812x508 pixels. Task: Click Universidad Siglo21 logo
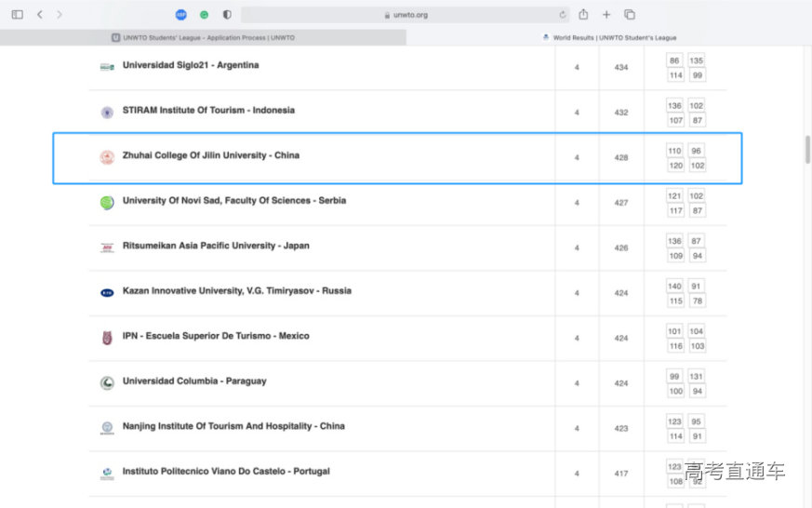[107, 66]
